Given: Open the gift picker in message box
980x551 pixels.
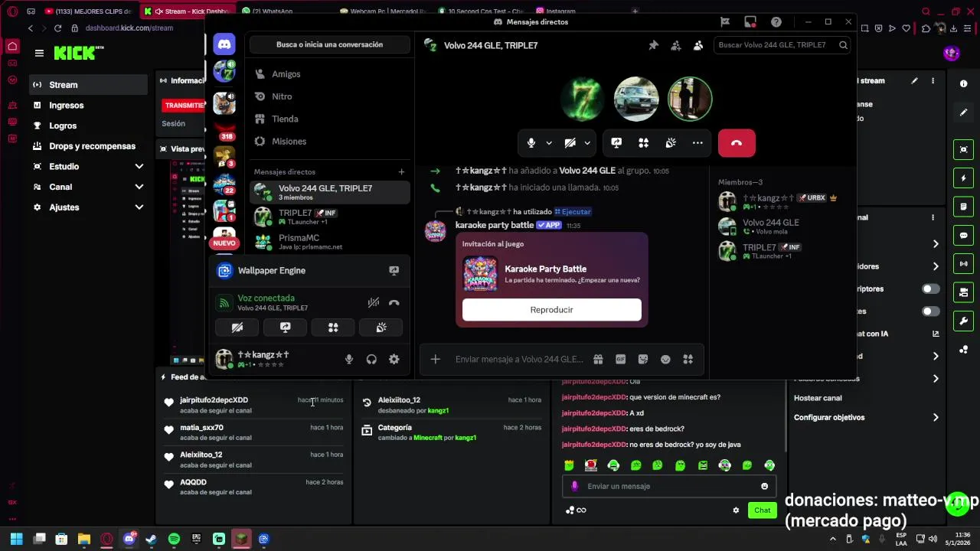Looking at the screenshot, I should (x=598, y=359).
